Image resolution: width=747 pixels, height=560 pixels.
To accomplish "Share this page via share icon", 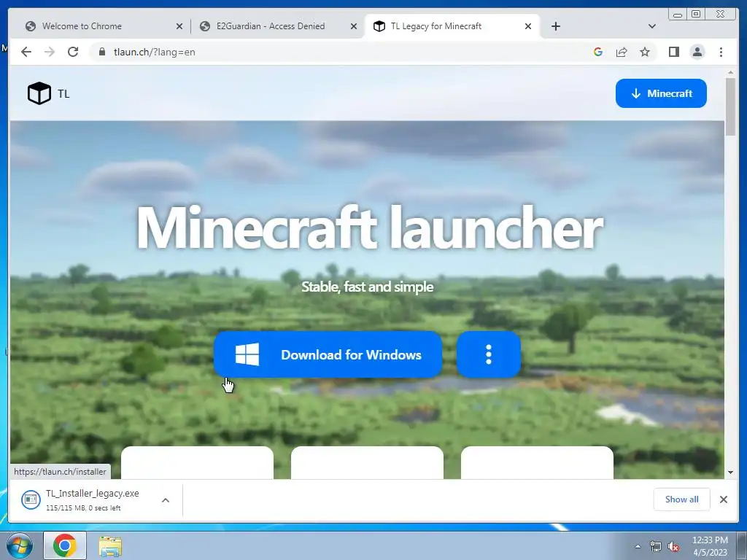I will pyautogui.click(x=622, y=52).
